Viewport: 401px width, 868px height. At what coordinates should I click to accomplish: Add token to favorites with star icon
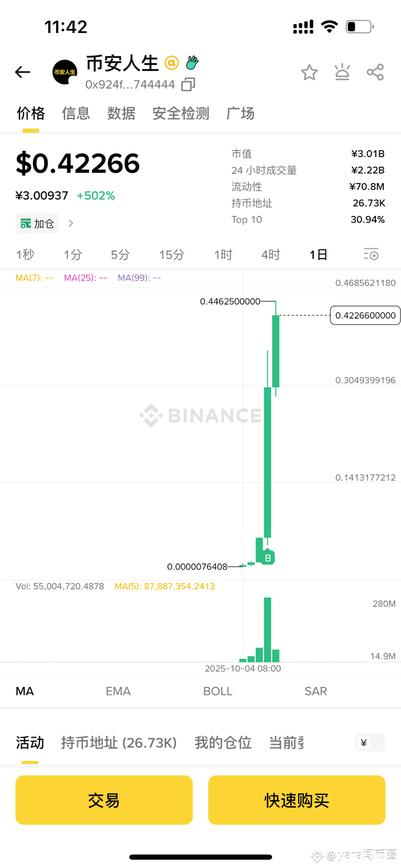[x=309, y=72]
